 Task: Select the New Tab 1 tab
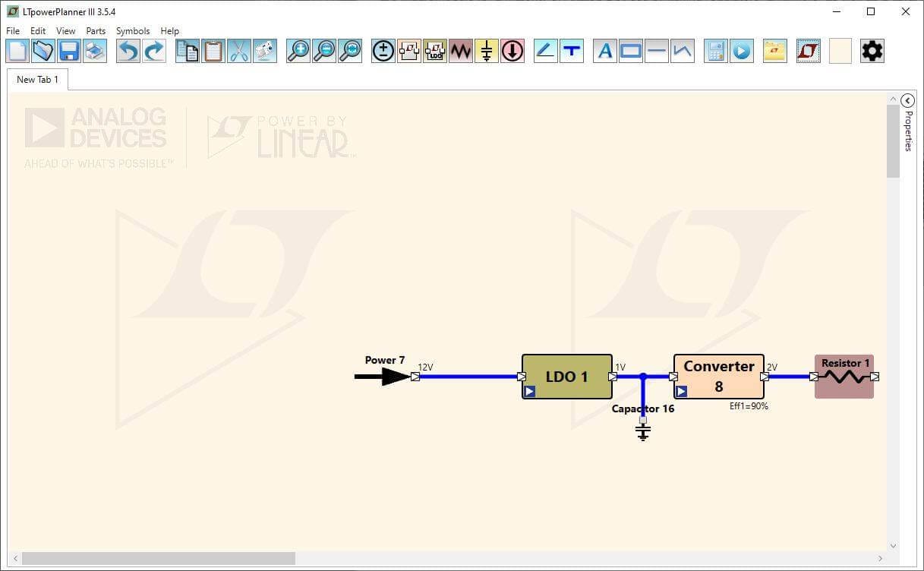click(36, 79)
